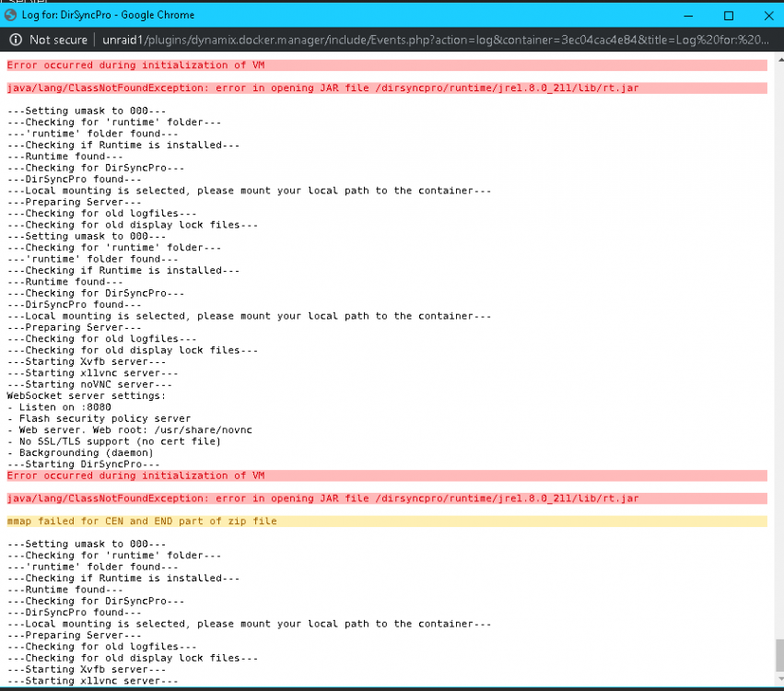
Task: Click the 'Log for: DirSyncPro - Google Chrome' title text
Action: tap(108, 15)
